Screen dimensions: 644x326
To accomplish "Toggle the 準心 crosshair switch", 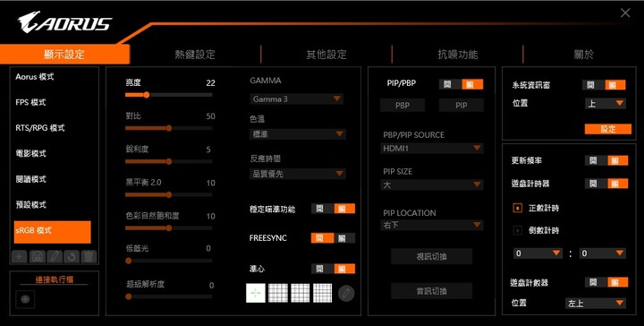I will pyautogui.click(x=333, y=269).
